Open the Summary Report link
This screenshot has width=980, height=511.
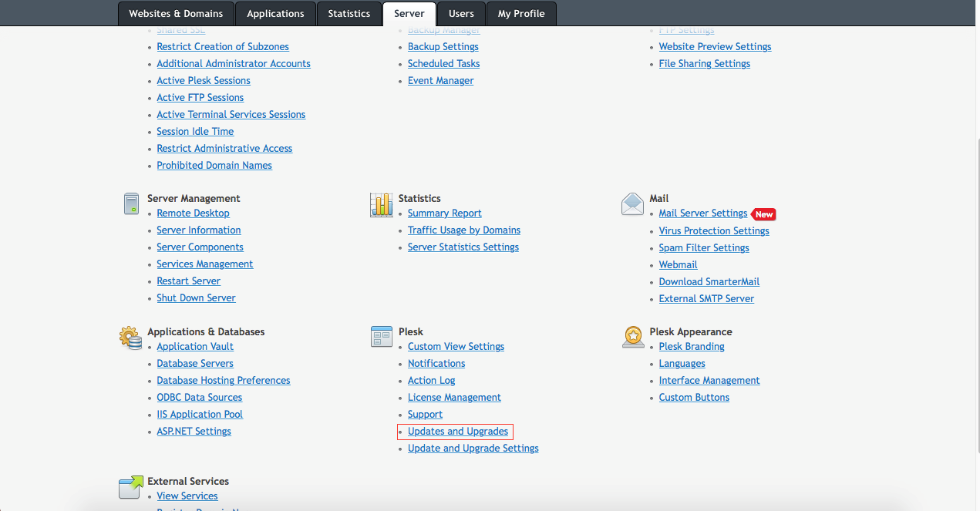[444, 213]
